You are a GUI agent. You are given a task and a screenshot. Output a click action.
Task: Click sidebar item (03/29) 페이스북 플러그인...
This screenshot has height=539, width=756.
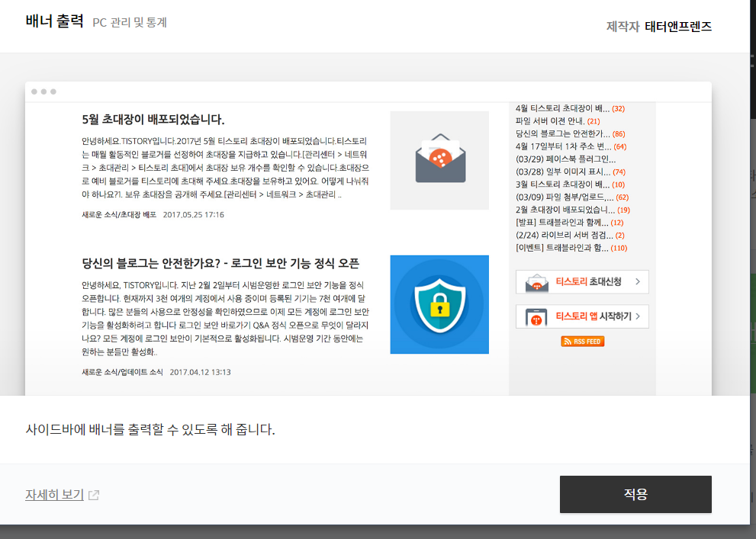coord(565,159)
